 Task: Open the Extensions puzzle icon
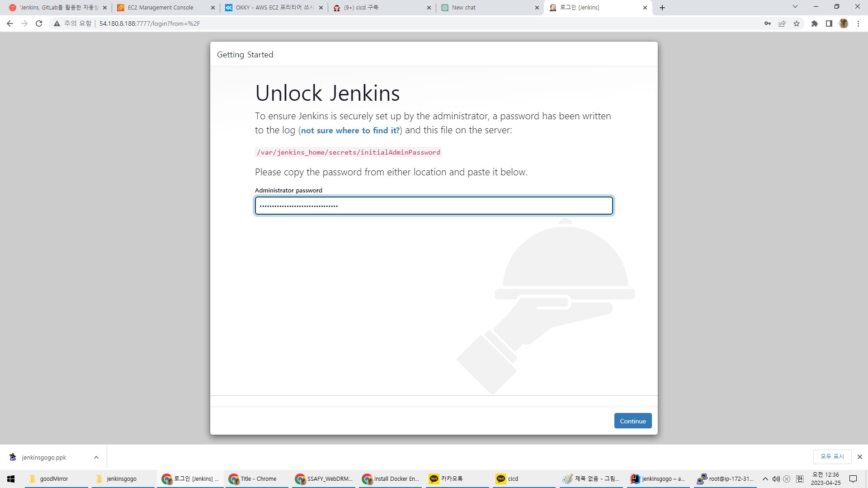tap(815, 23)
